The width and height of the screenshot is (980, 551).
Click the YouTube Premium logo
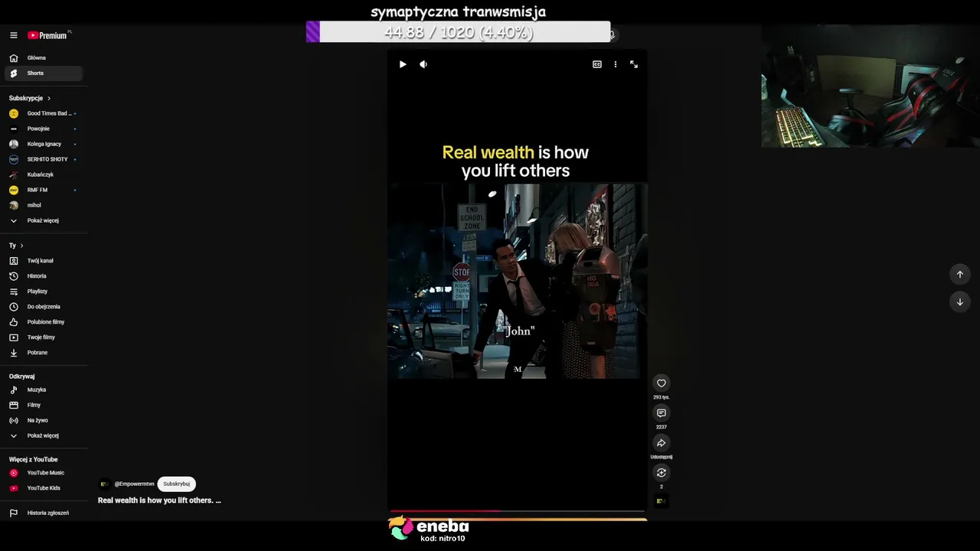(x=47, y=35)
